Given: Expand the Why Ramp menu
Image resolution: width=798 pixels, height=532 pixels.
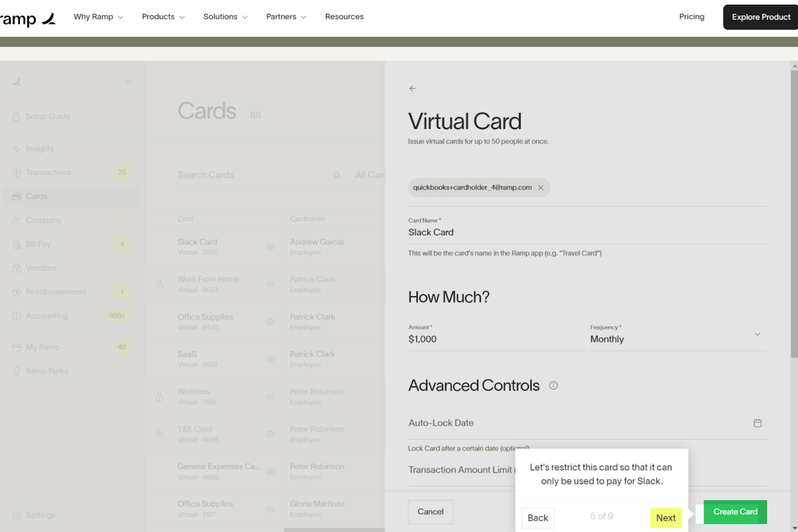Looking at the screenshot, I should point(98,17).
